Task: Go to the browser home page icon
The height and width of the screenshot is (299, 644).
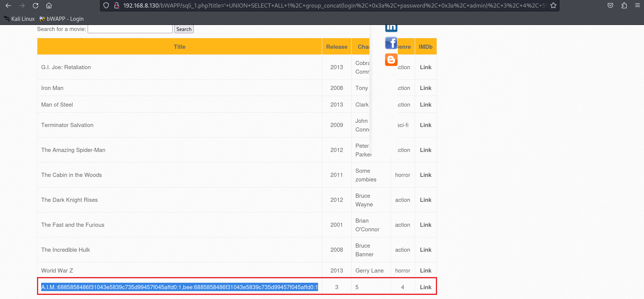Action: 49,6
